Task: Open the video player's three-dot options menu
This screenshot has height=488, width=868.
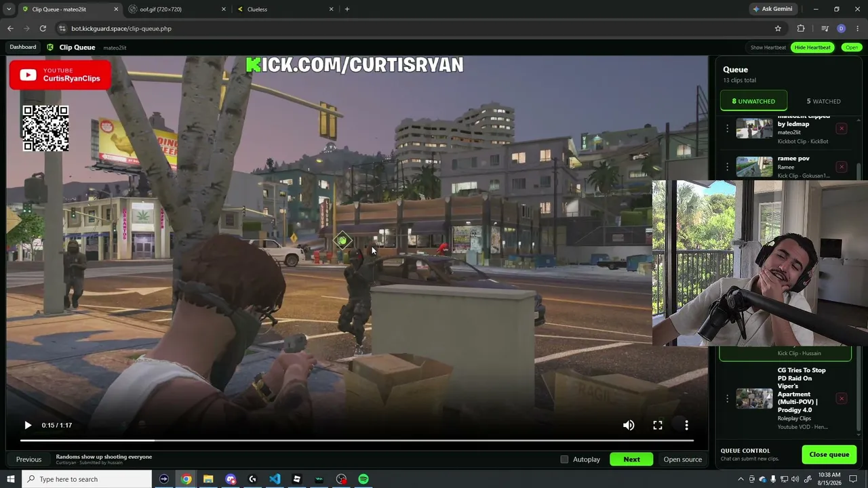Action: pyautogui.click(x=686, y=425)
